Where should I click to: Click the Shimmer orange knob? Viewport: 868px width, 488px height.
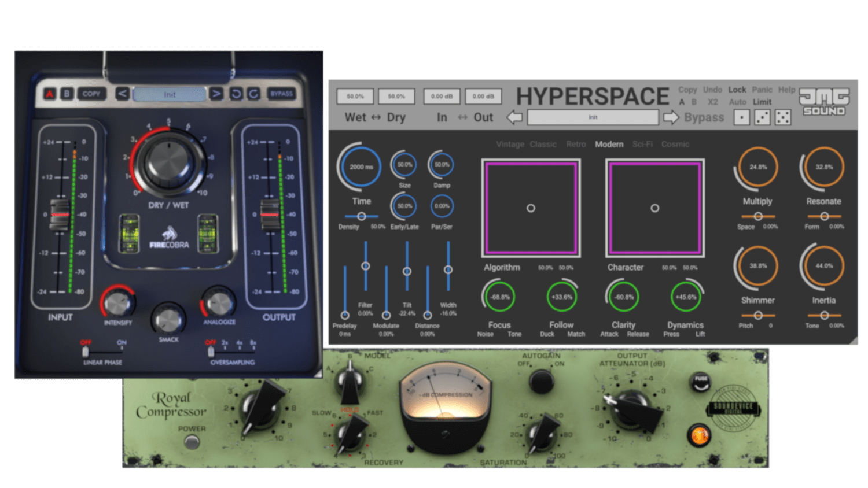(x=758, y=266)
